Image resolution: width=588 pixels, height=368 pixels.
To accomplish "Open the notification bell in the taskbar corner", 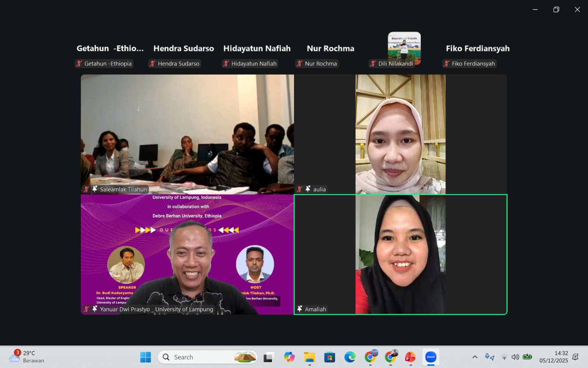I will (x=576, y=357).
